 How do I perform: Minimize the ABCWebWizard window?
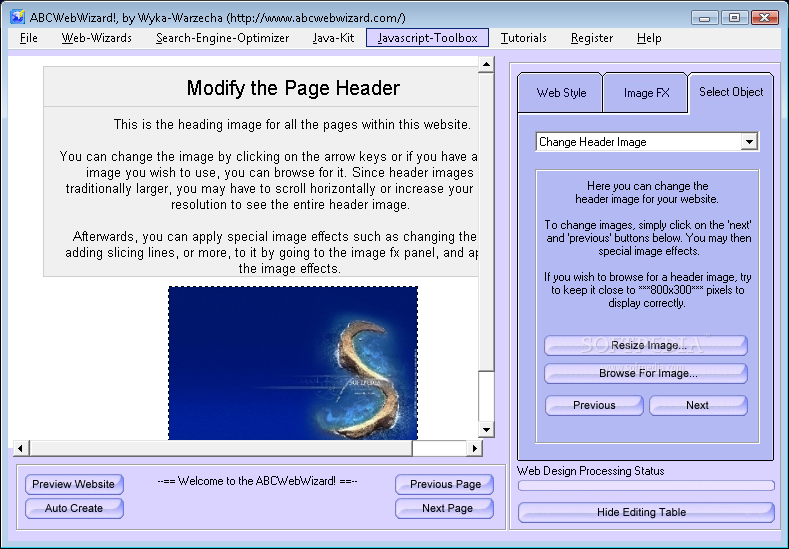click(704, 18)
